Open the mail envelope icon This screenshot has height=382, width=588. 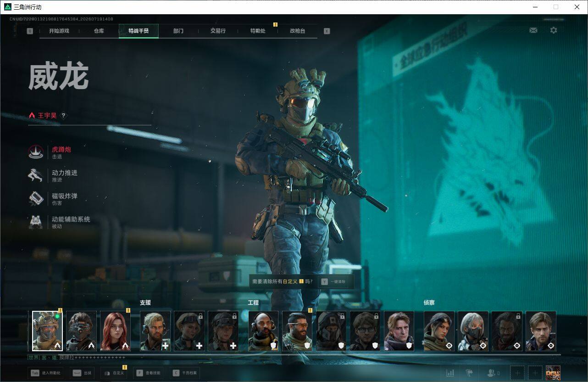pos(533,30)
